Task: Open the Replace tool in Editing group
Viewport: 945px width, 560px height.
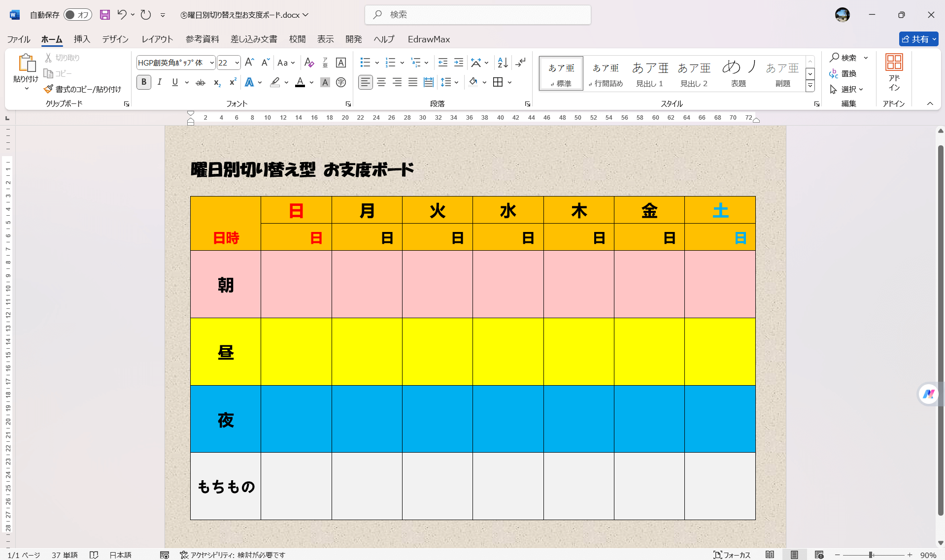Action: click(x=847, y=73)
